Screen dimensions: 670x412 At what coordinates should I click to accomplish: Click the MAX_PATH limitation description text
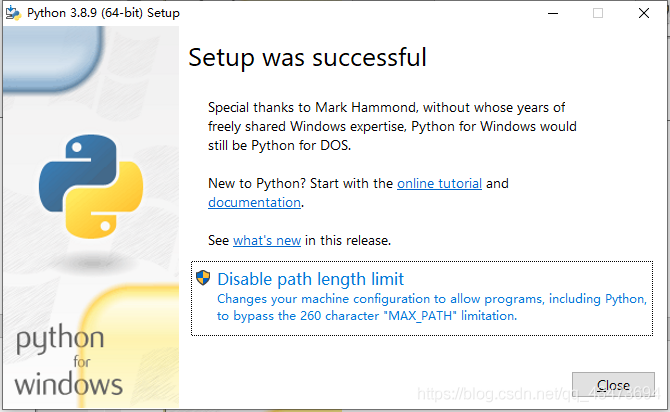coord(432,307)
